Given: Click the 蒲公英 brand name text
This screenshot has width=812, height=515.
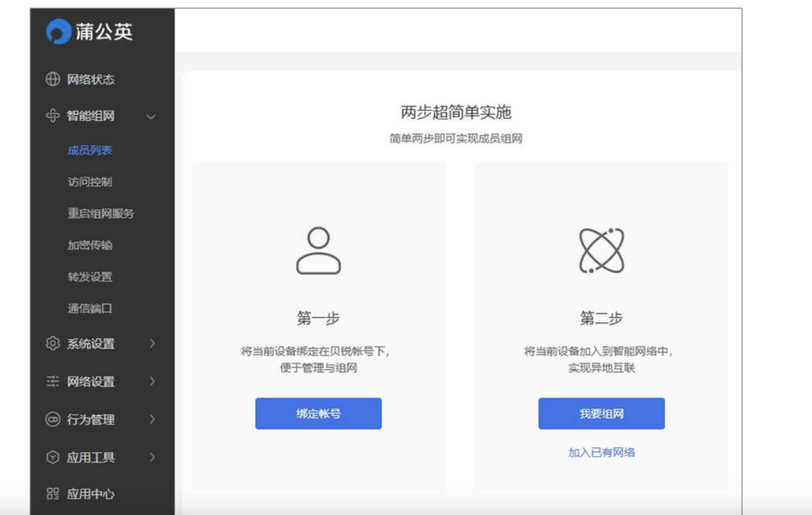Looking at the screenshot, I should point(104,32).
